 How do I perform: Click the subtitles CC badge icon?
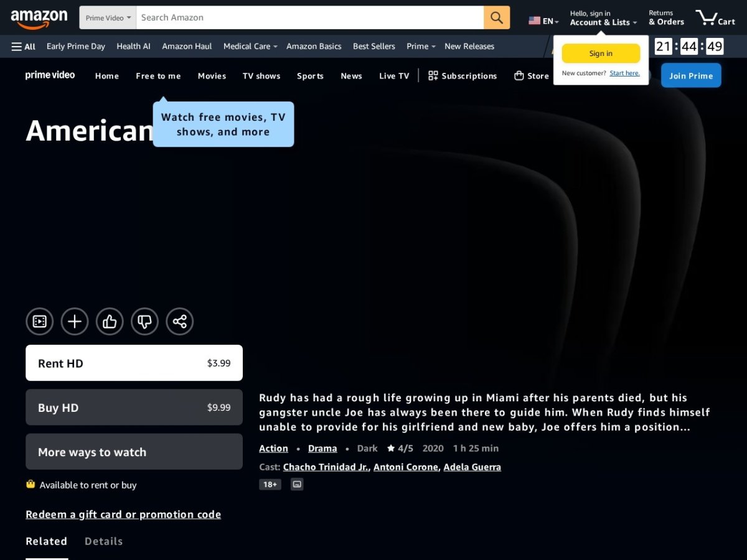click(297, 484)
